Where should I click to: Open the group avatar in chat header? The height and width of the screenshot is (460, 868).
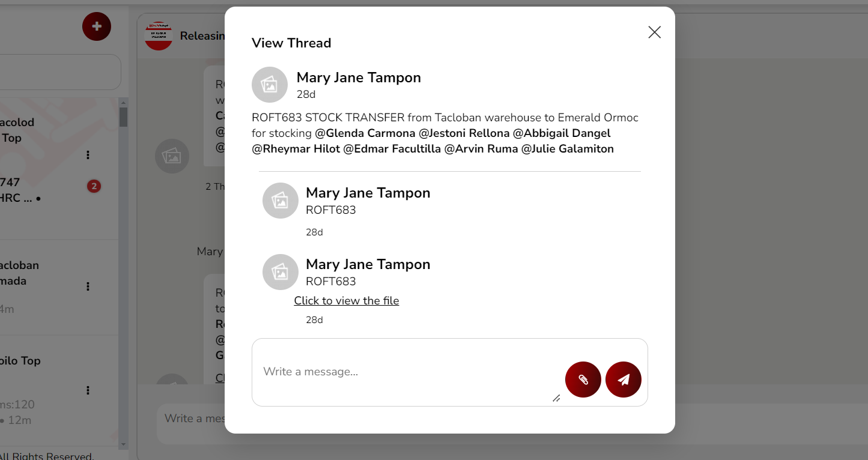159,36
